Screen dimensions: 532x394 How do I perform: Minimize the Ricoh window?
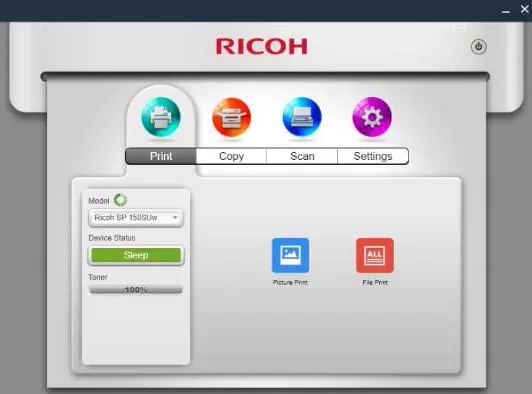point(506,11)
